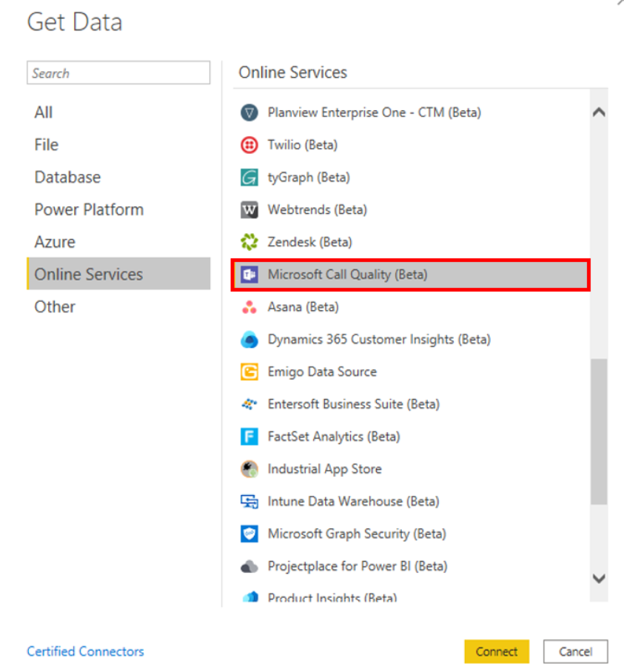Click into the Search box

tap(118, 73)
